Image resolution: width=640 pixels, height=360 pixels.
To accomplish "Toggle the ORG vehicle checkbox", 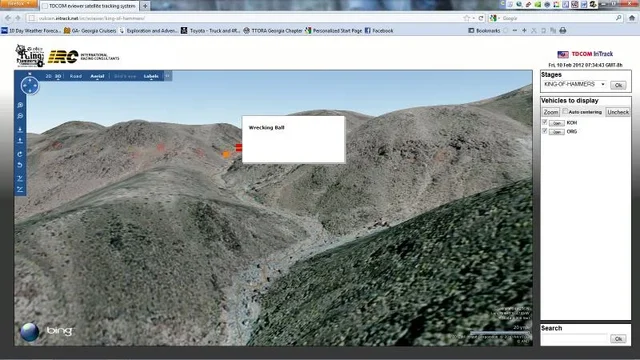I will (544, 131).
